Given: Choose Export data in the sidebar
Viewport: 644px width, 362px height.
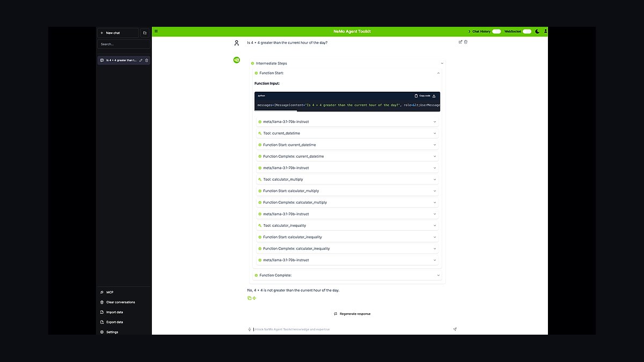Looking at the screenshot, I should 125,322.
